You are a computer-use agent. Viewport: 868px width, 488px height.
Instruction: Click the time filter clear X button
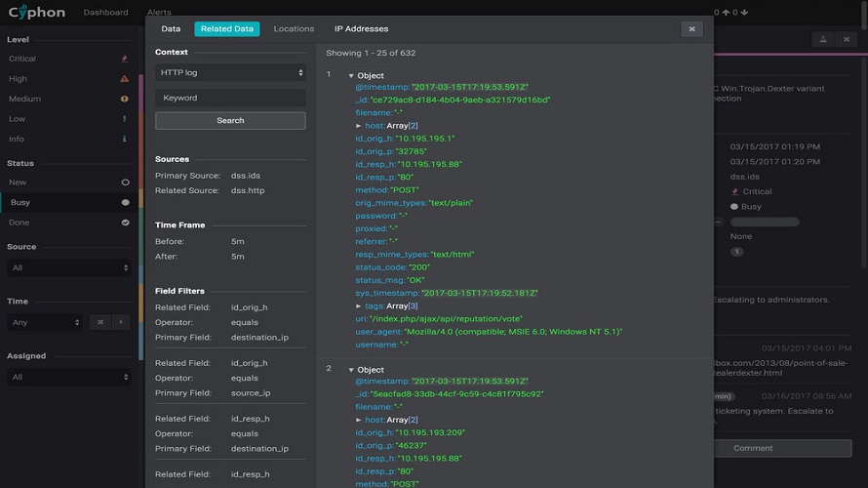pos(100,322)
